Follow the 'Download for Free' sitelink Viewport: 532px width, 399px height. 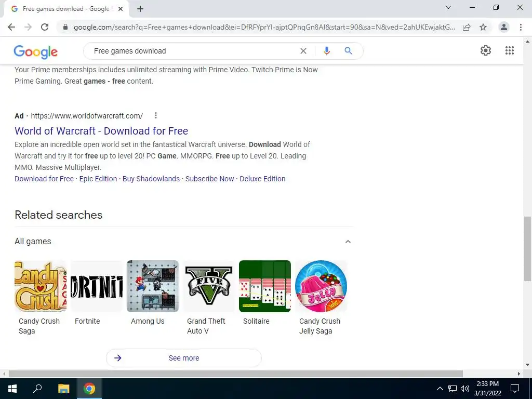tap(44, 179)
